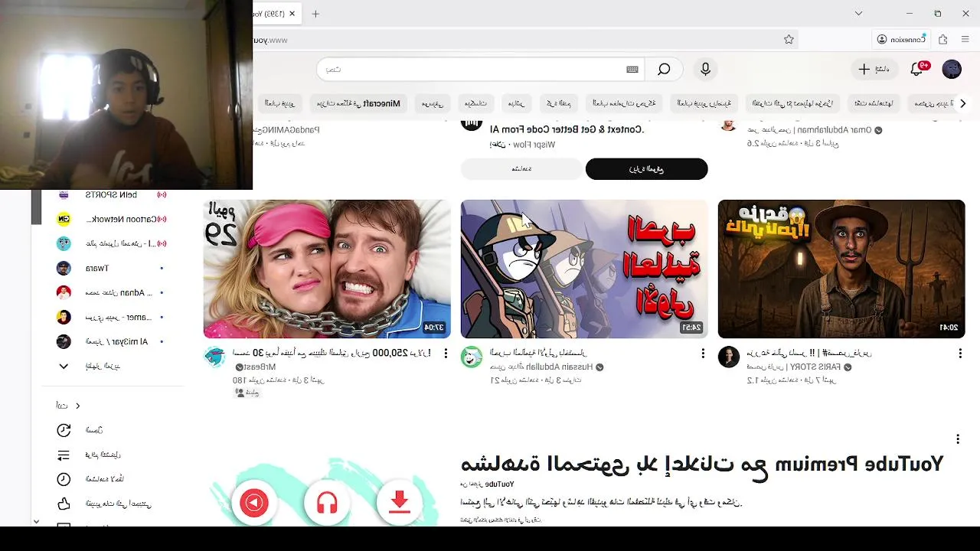Click the grey ad button

click(521, 169)
